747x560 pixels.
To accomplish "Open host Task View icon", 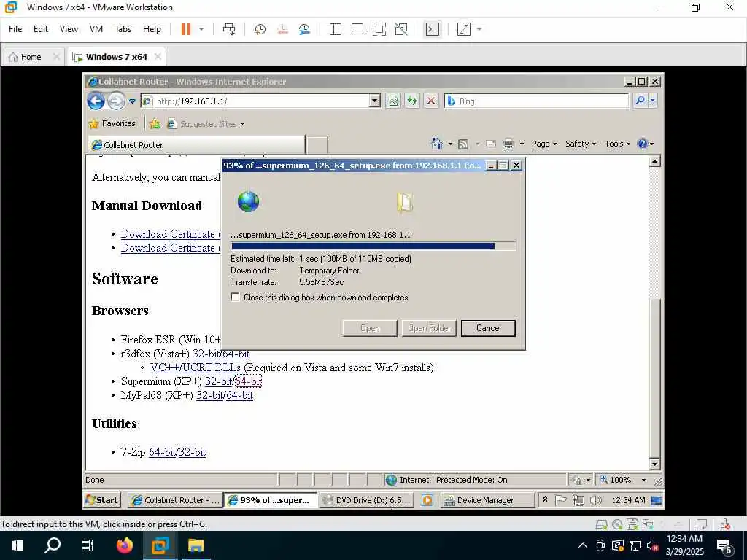I will pyautogui.click(x=88, y=545).
